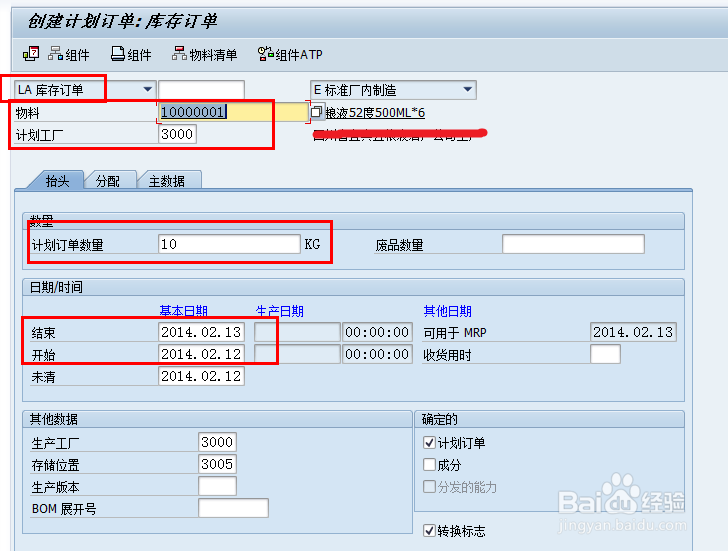Toggle the 计划订单 checkbox
728x551 pixels.
[x=429, y=442]
